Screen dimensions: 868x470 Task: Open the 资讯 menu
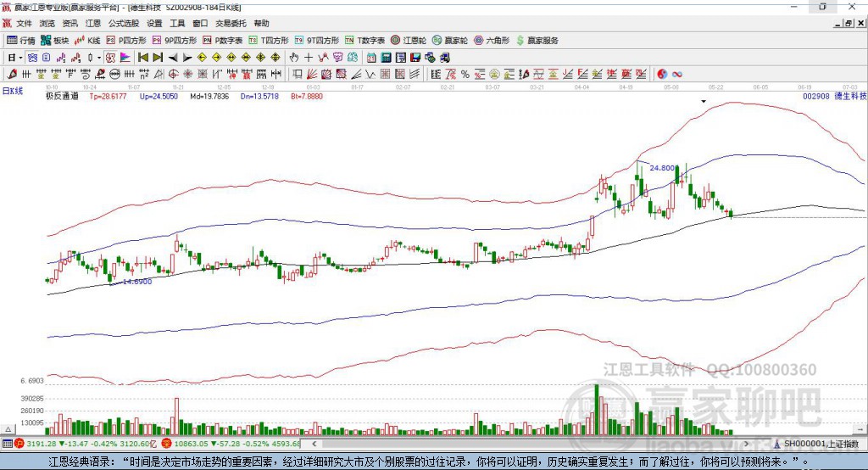[70, 23]
